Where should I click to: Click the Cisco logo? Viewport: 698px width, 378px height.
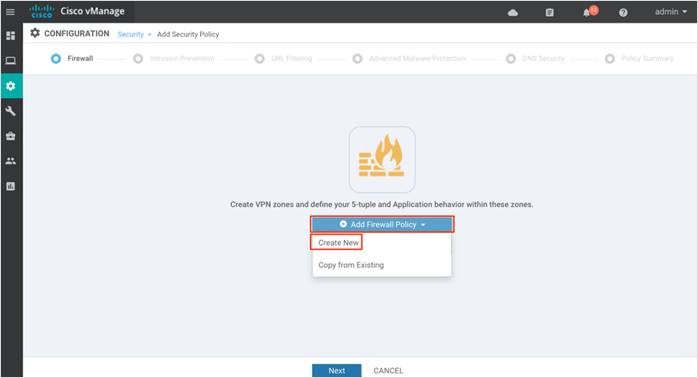pos(42,11)
